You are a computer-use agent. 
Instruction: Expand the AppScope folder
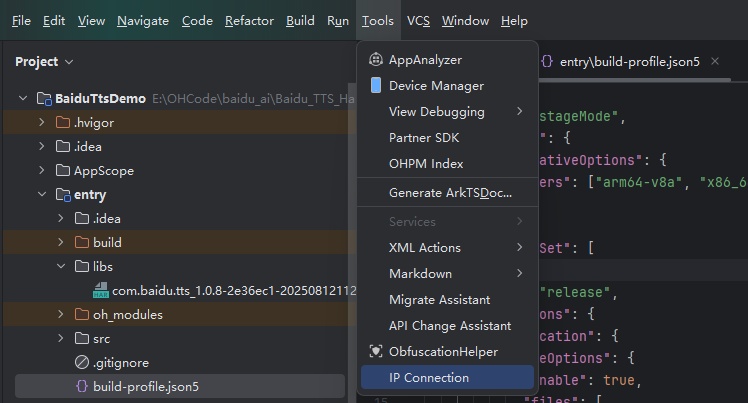coord(42,170)
